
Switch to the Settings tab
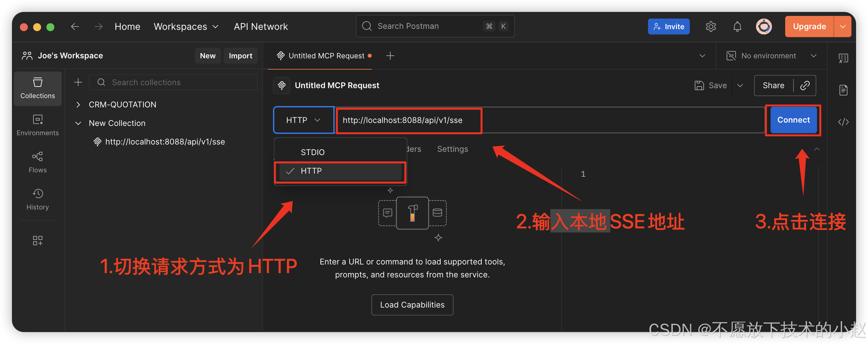[453, 149]
